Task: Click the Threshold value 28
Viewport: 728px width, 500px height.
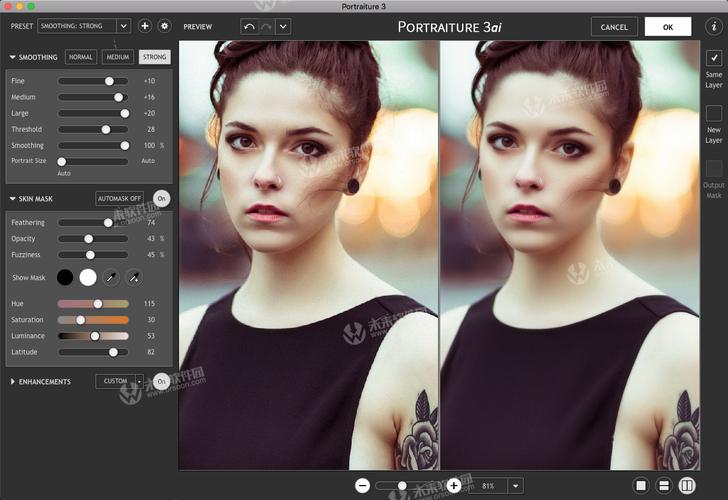Action: tap(151, 129)
